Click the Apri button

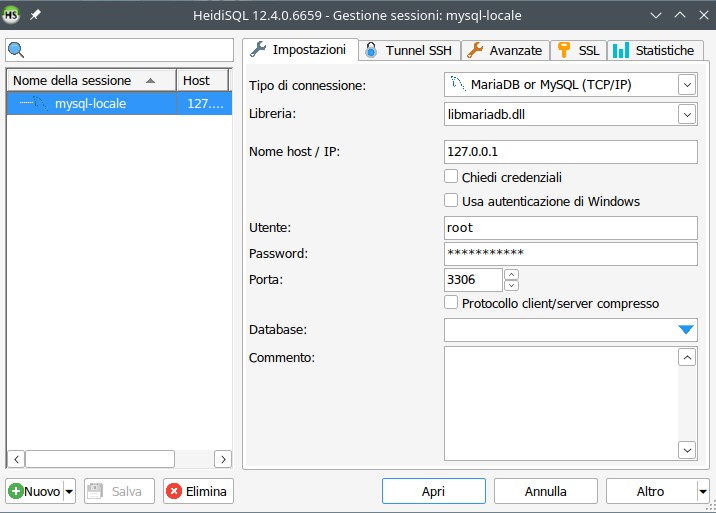pyautogui.click(x=433, y=492)
